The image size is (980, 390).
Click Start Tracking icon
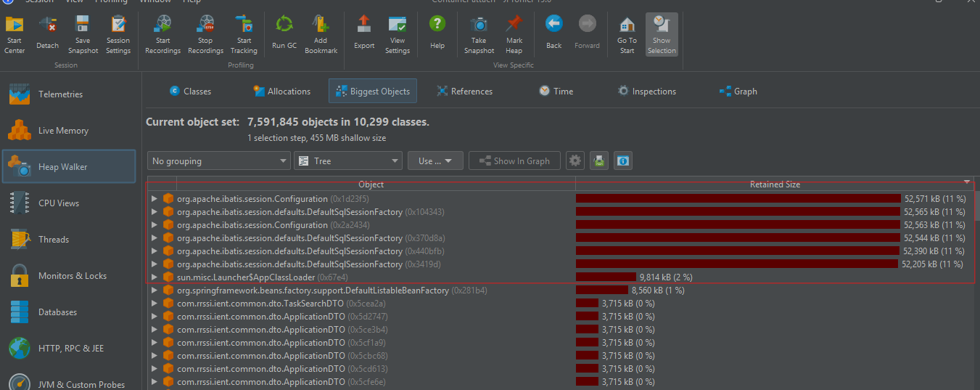244,35
